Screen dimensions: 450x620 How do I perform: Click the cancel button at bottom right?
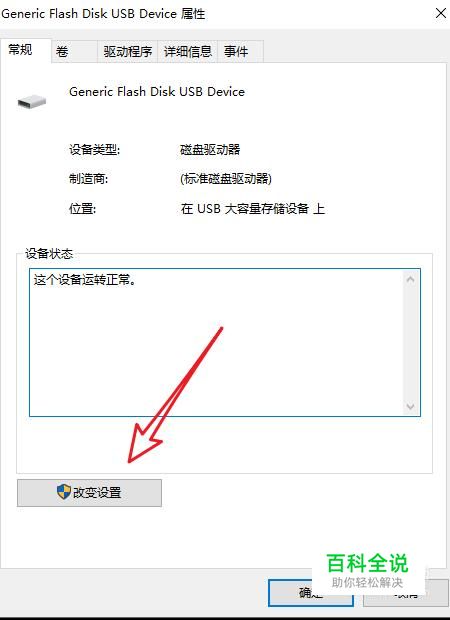pos(407,593)
